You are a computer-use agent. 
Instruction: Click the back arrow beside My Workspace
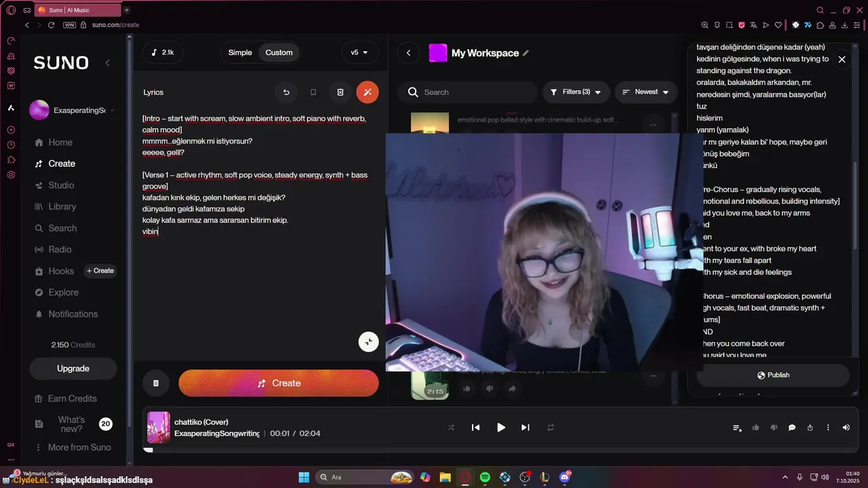(408, 53)
